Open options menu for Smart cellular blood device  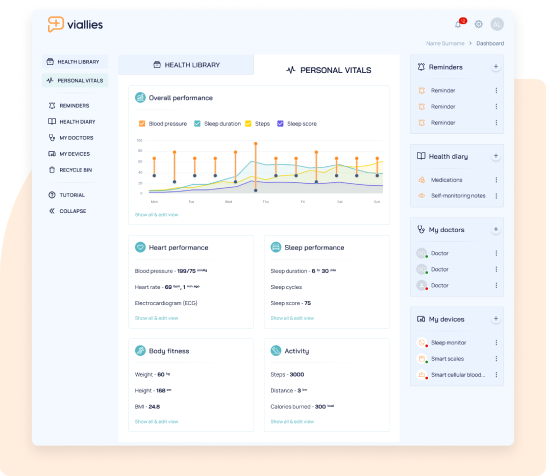point(496,375)
